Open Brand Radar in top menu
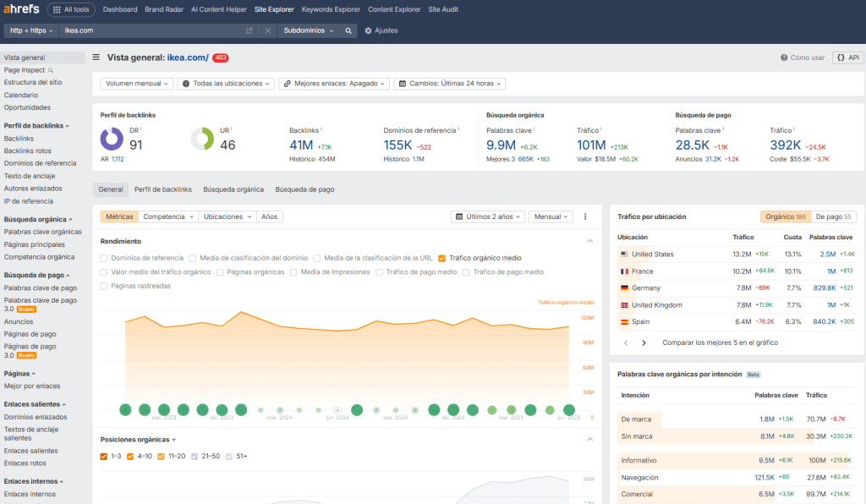866x504 pixels. point(164,9)
